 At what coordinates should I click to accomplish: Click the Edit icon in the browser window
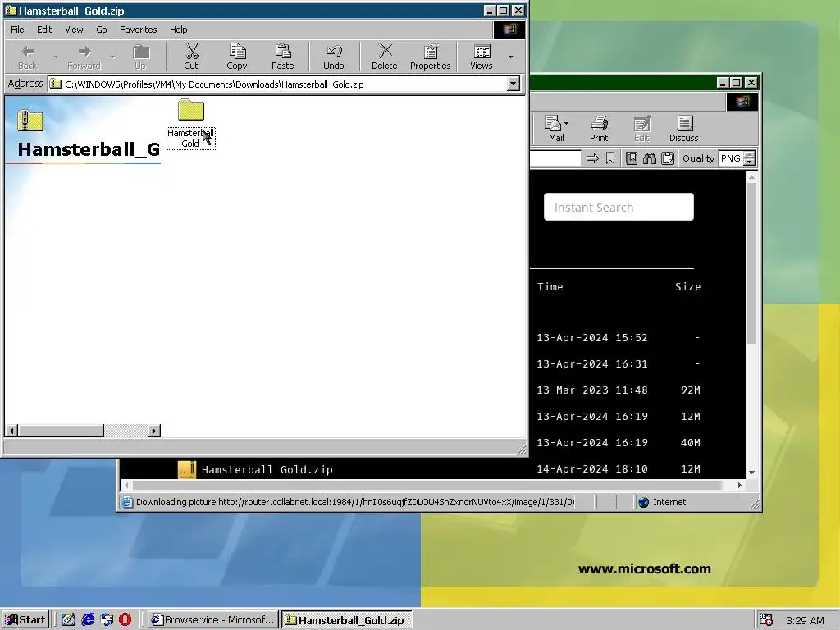click(641, 129)
